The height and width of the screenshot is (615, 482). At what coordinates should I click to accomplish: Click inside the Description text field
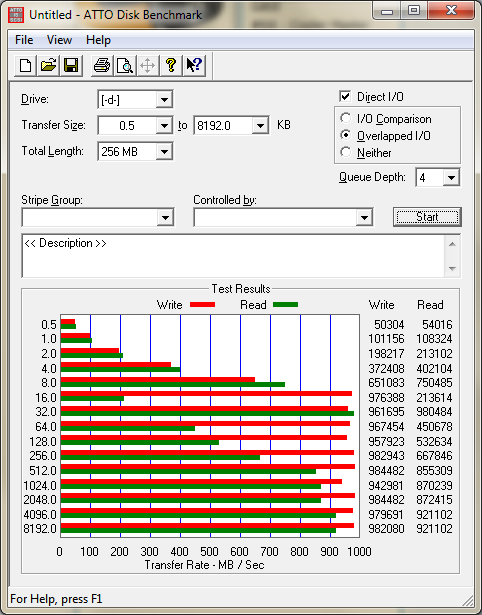[233, 256]
